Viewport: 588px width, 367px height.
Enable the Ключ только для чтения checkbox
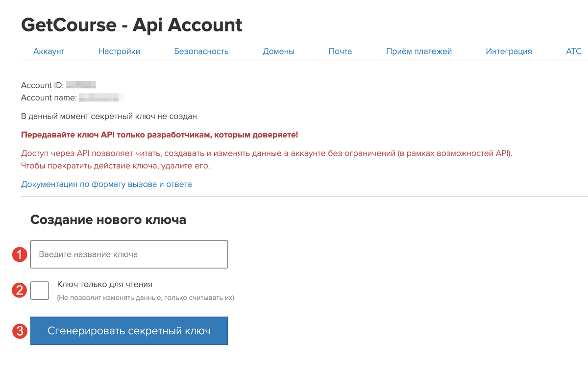pyautogui.click(x=40, y=290)
